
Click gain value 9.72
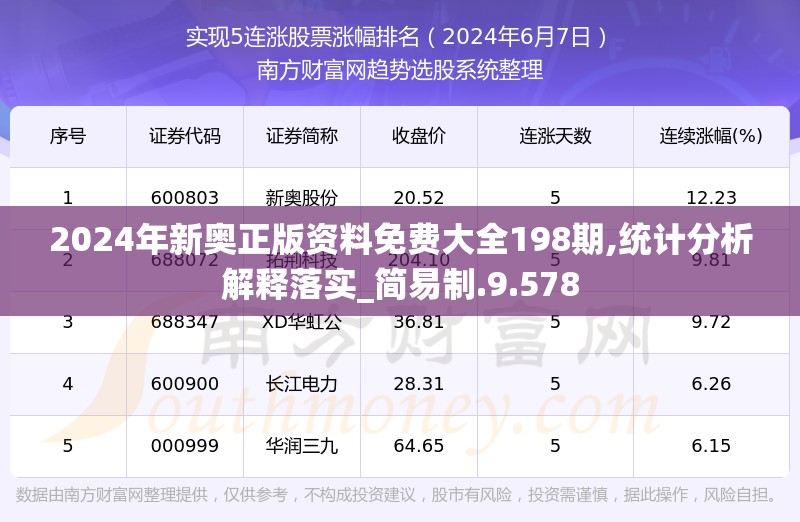click(711, 322)
